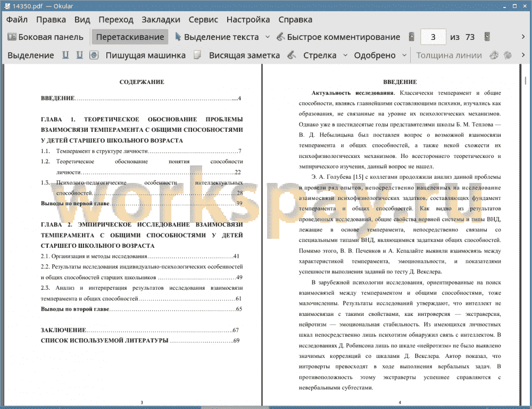Screen dimensions: 532x409
Task: Open dropdown next to Стрелка
Action: point(345,55)
